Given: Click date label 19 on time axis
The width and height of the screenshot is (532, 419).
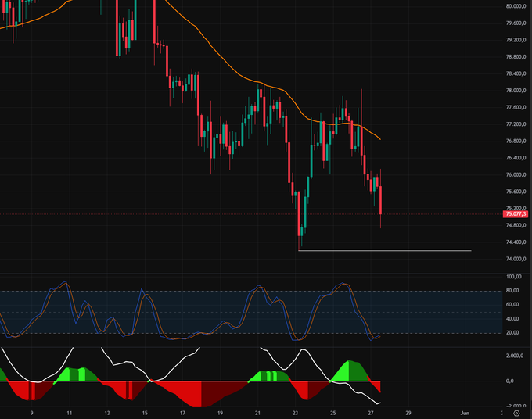Looking at the screenshot, I should click(x=220, y=413).
